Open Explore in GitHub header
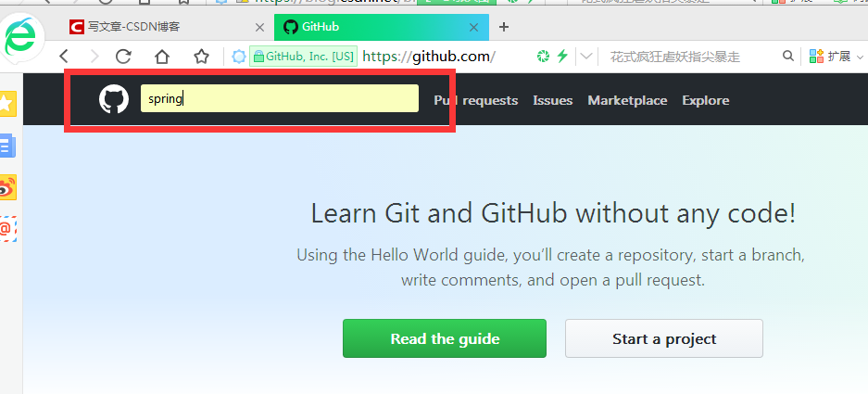The image size is (868, 394). (x=705, y=100)
